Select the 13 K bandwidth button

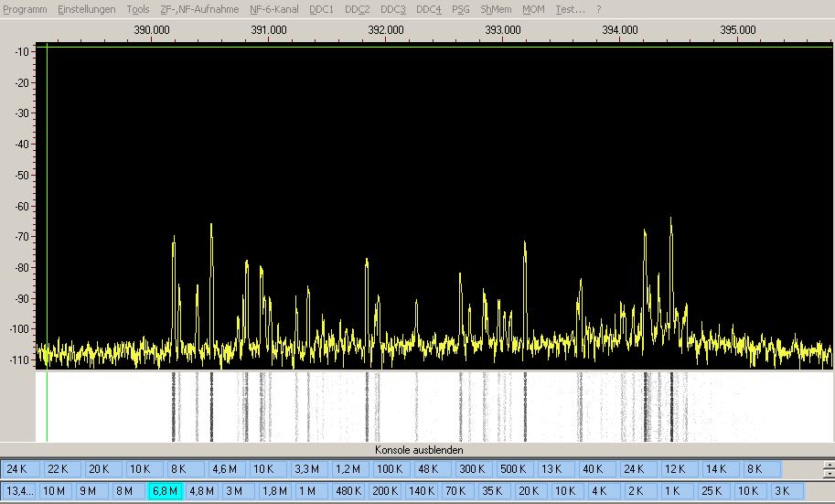coord(558,469)
